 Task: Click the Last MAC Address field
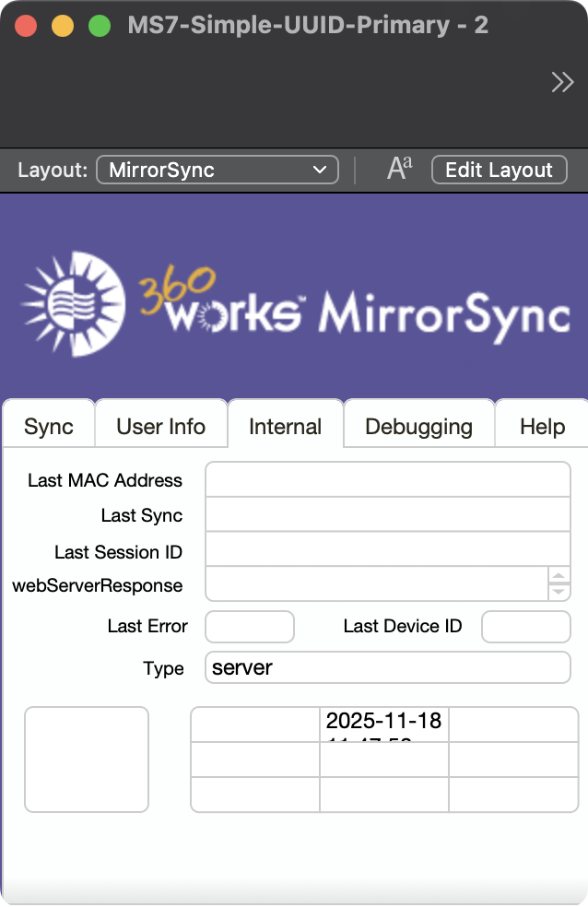coord(387,479)
